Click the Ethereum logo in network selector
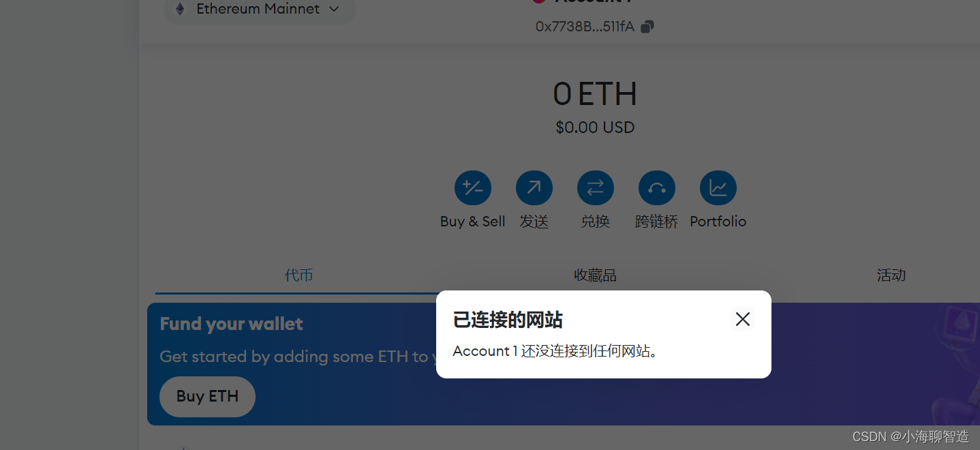The image size is (980, 450). (180, 9)
